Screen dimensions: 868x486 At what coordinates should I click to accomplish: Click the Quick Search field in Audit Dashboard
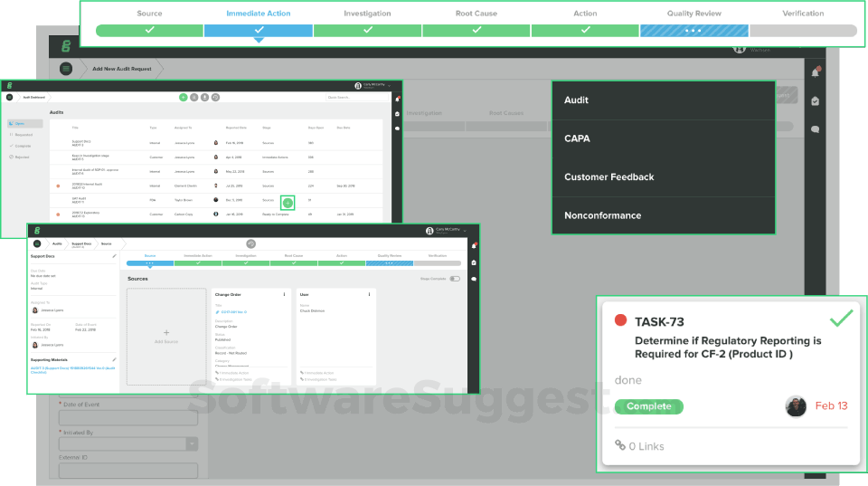coord(357,98)
